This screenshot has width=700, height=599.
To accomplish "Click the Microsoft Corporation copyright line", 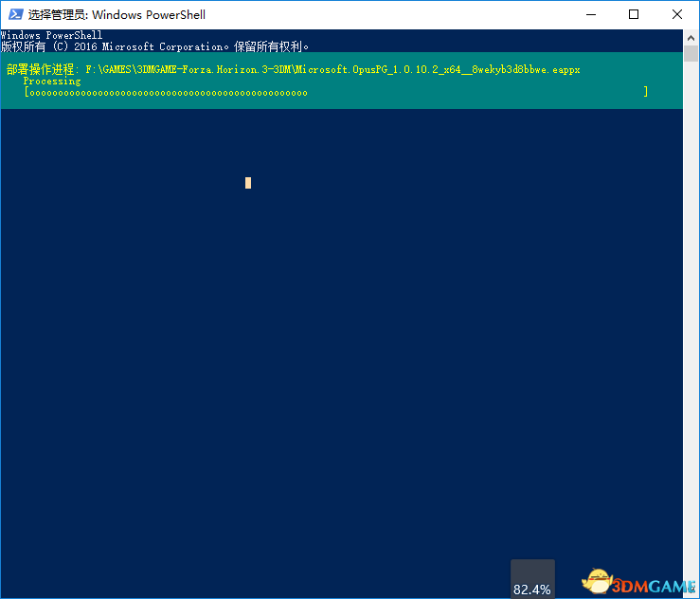I will 154,46.
